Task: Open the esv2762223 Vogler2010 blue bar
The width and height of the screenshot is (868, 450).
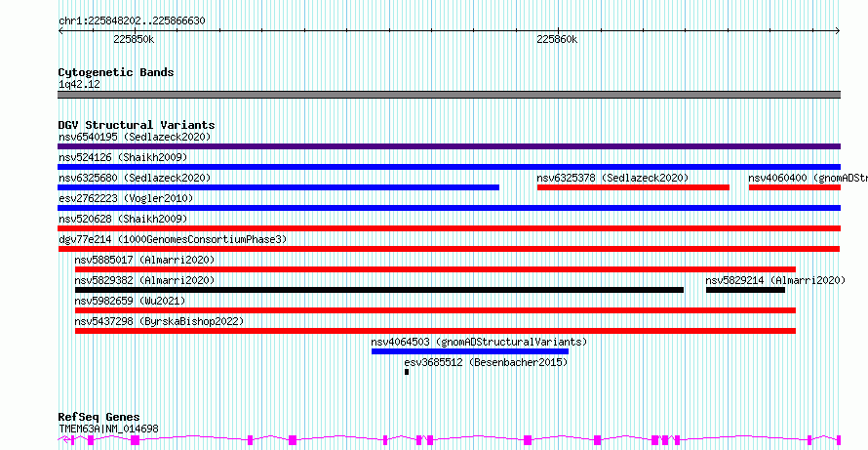Action: pyautogui.click(x=449, y=208)
